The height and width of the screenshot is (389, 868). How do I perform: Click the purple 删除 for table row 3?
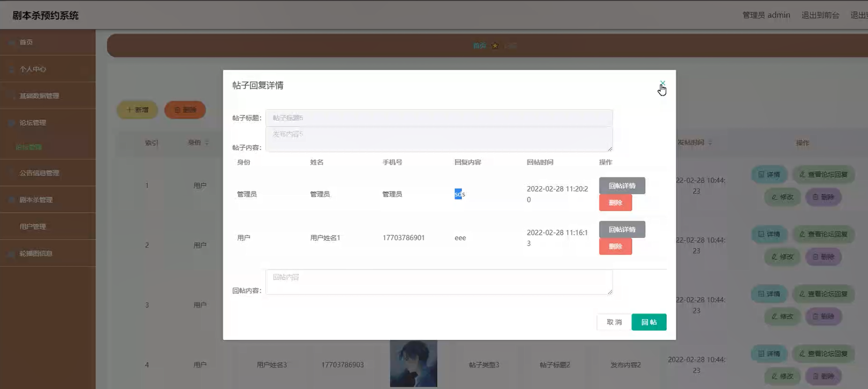824,317
